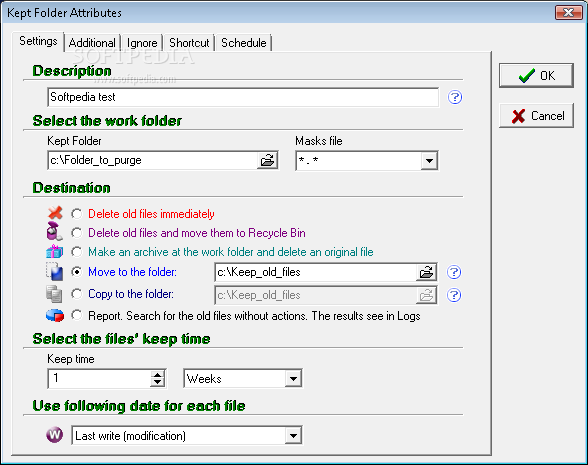Click the Kept Folder path field
588x465 pixels.
[153, 160]
